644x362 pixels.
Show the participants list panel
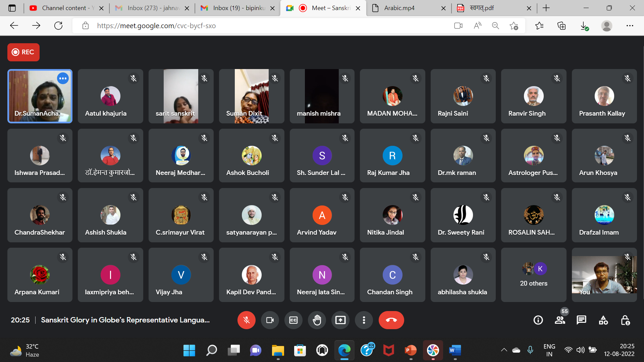tap(560, 320)
